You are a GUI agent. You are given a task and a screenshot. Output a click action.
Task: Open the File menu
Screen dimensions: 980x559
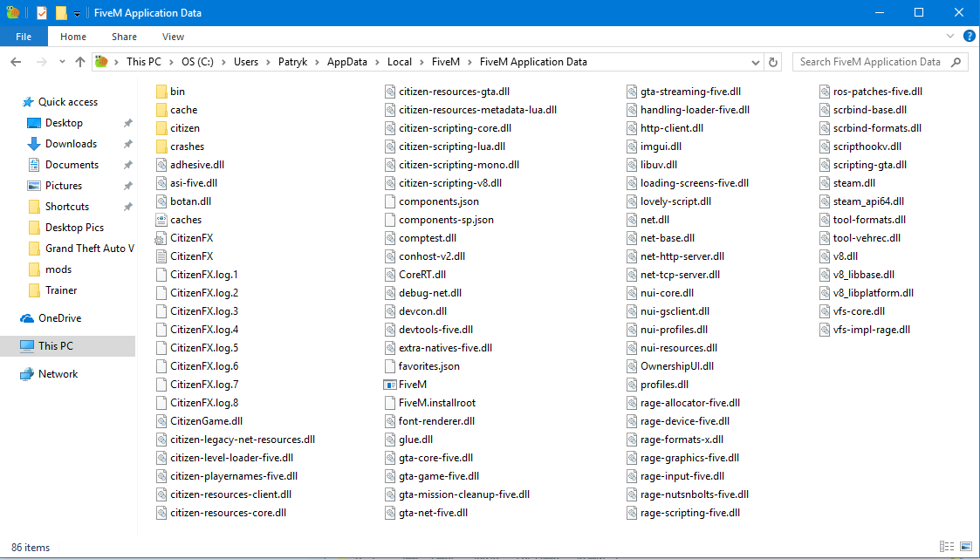pyautogui.click(x=24, y=37)
